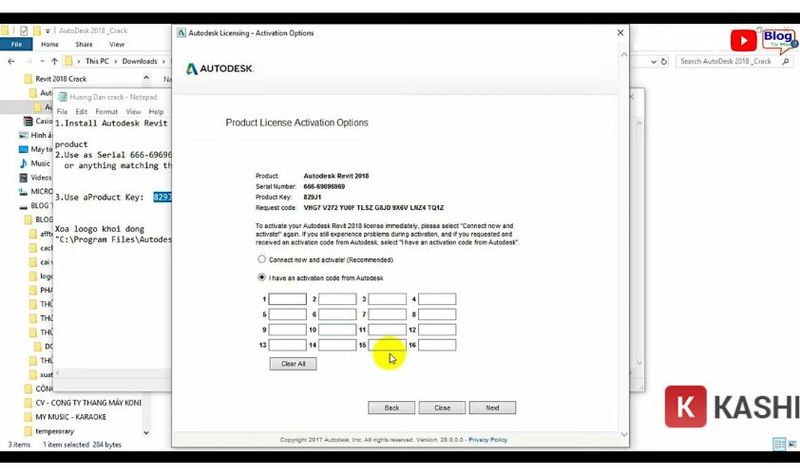Click the pictures icon beside Hinh in tree

23,135
